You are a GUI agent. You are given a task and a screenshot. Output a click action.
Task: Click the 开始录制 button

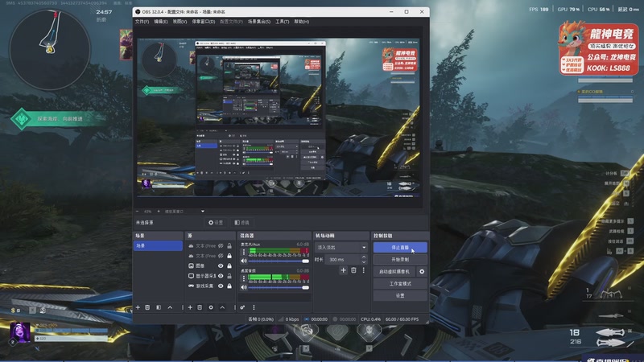[x=400, y=259]
